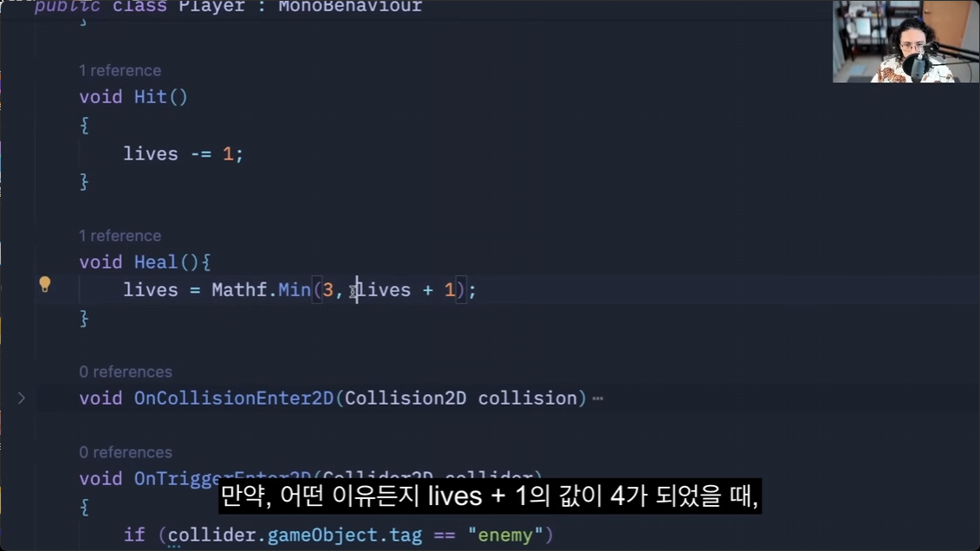Unfold the collapsed code ellipsis after collision
Viewport: 980px width, 551px height.
click(x=598, y=399)
